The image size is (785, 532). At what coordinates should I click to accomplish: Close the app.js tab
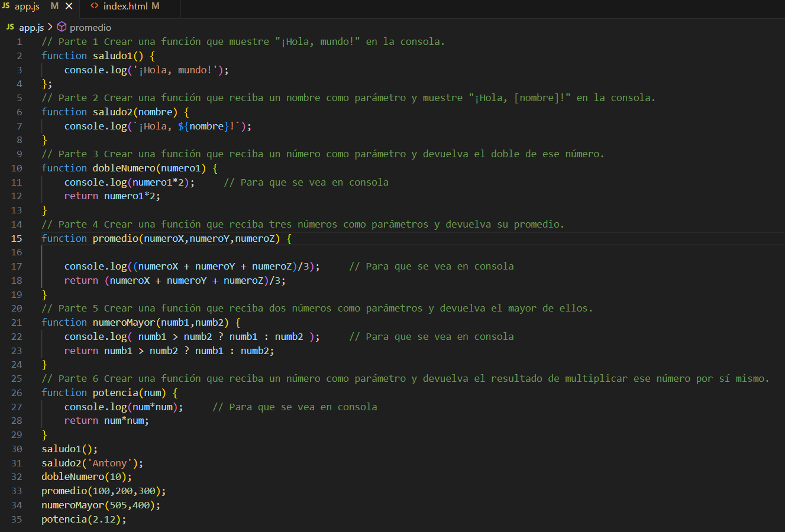click(69, 7)
